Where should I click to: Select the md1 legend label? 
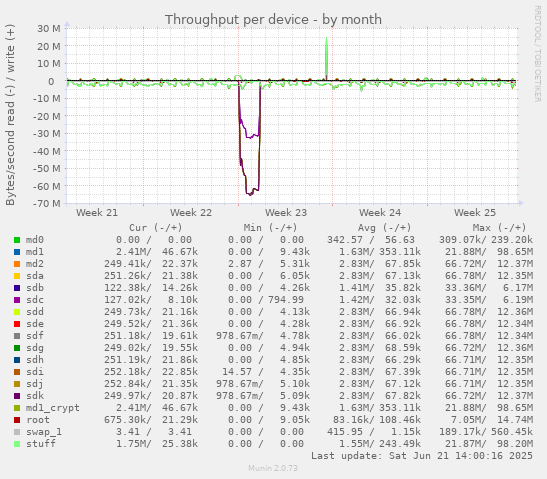coord(35,252)
